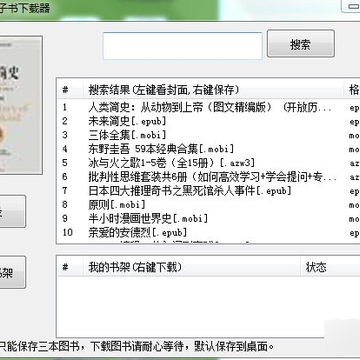360x360 pixels.
Task: Select row 日本四大推理奇书之黑死馆杀人事件
Action: tap(209, 191)
